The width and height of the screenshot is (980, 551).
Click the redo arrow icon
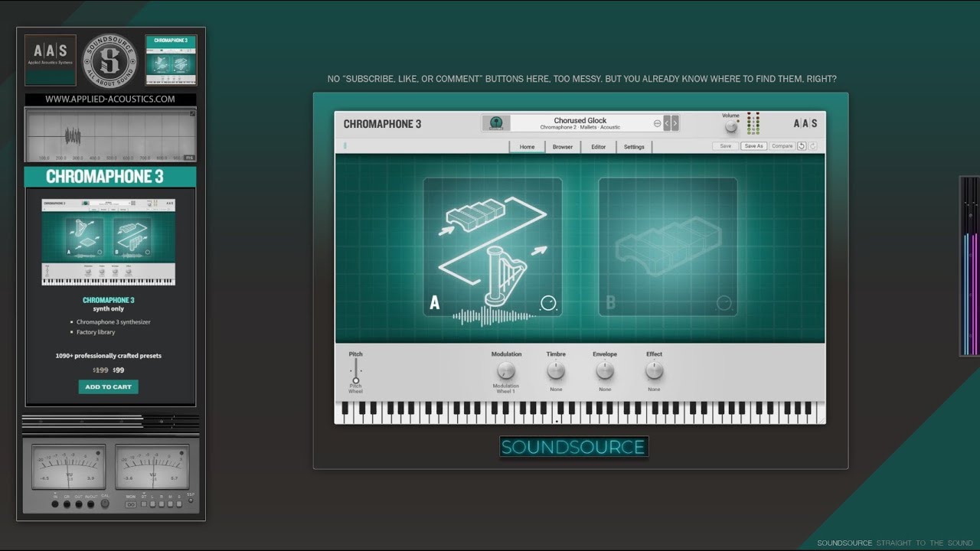(x=812, y=146)
